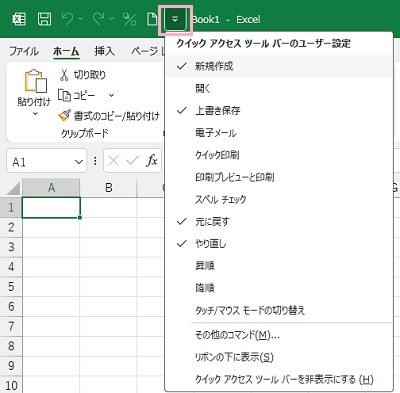Click the fx Insert Function icon
The height and width of the screenshot is (393, 400).
tap(152, 161)
